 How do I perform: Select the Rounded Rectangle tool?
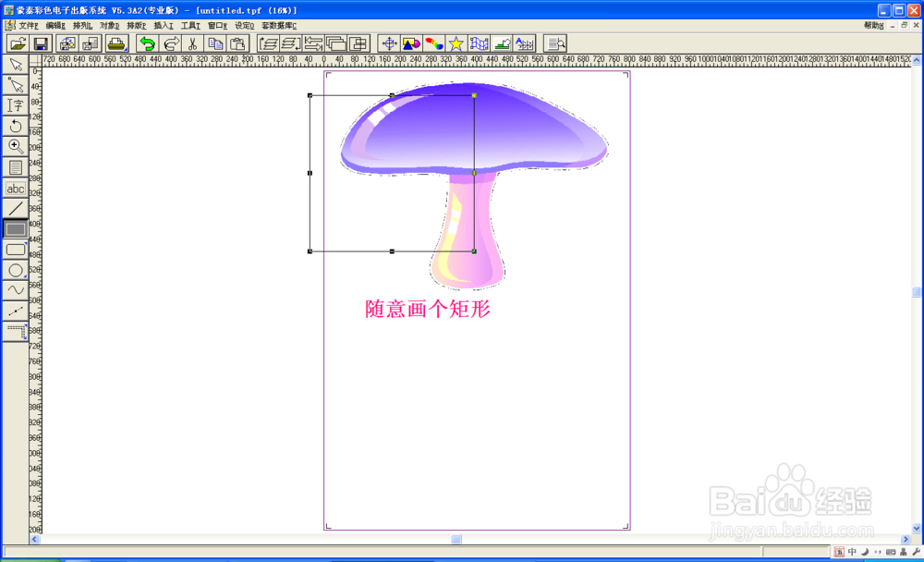click(x=15, y=250)
